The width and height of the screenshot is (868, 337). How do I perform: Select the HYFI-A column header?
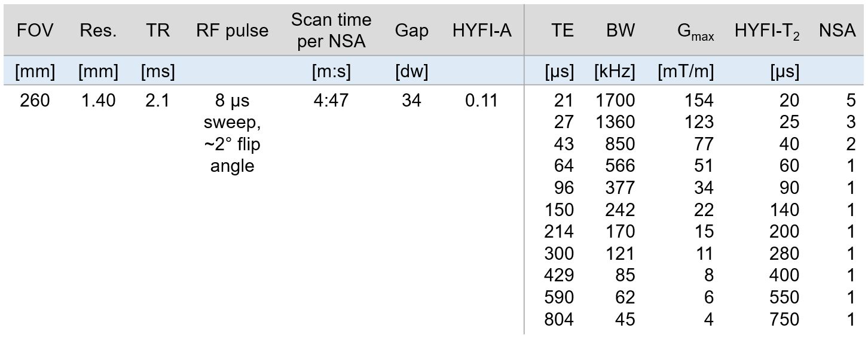pos(482,31)
